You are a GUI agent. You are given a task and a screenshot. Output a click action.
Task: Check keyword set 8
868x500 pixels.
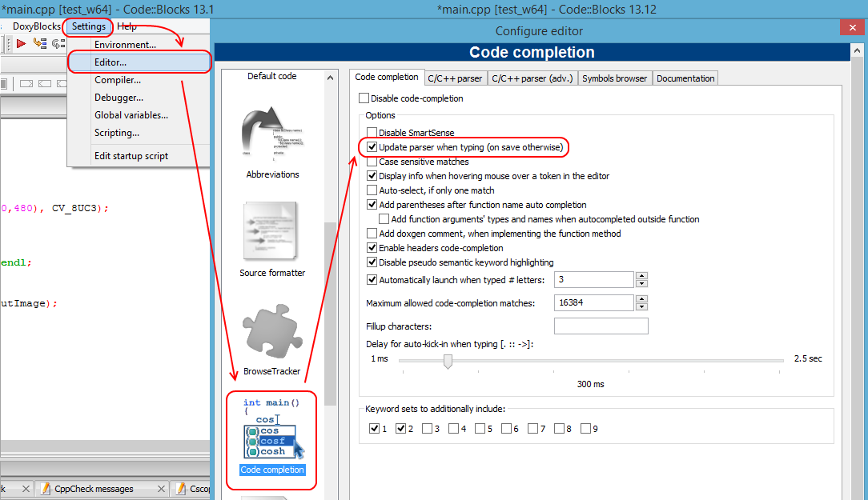click(559, 429)
